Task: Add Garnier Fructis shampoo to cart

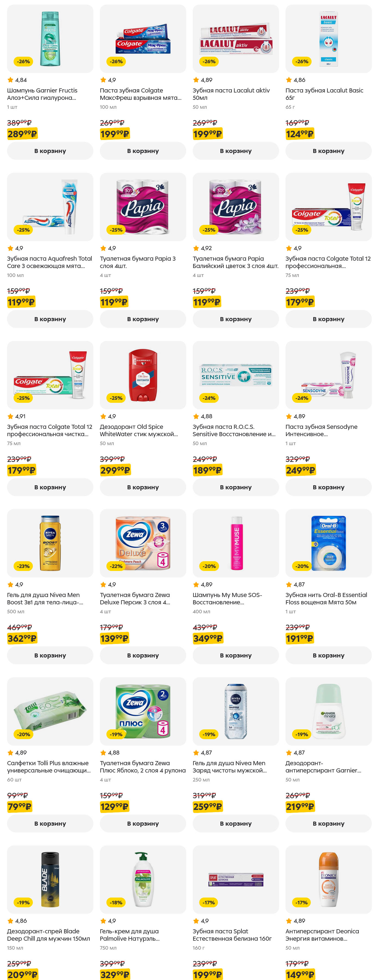Action: (50, 151)
